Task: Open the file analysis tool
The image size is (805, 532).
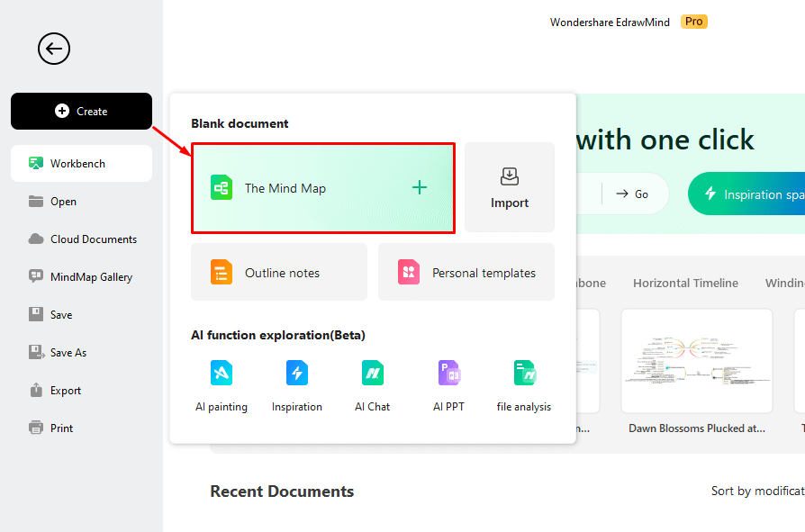Action: 524,386
